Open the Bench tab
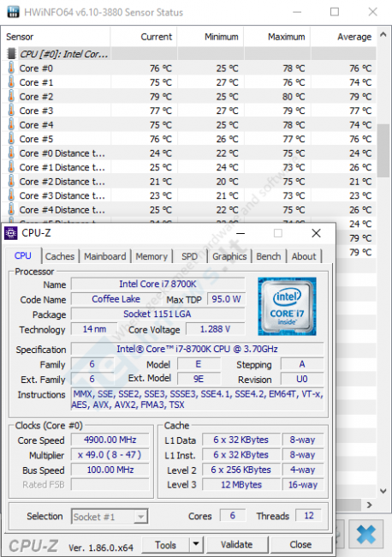 (x=269, y=256)
